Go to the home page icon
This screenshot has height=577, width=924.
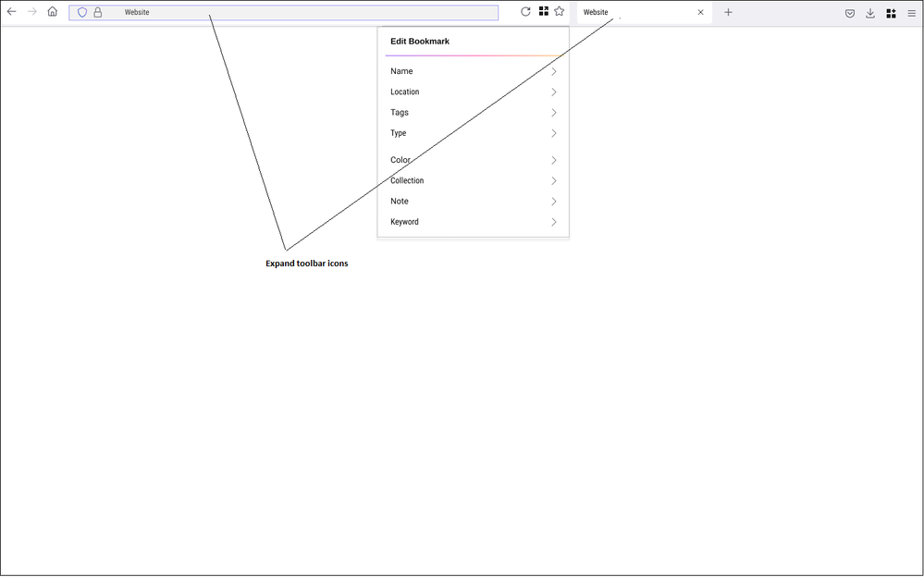pyautogui.click(x=53, y=12)
